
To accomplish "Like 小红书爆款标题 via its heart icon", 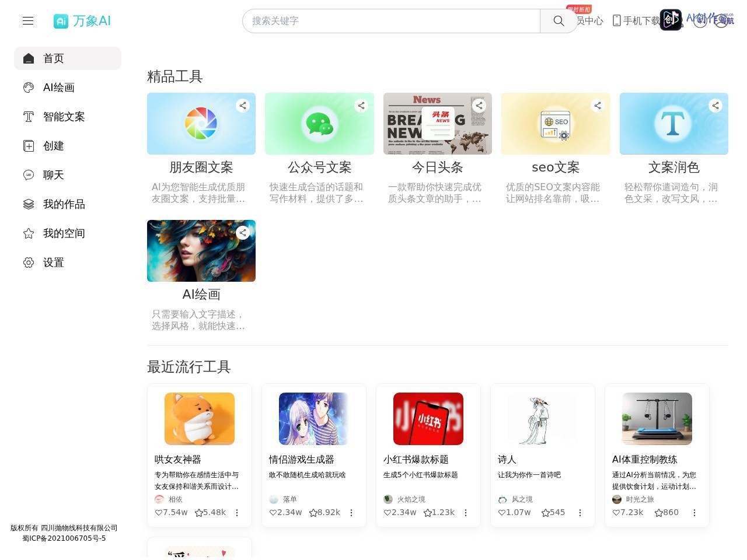I will click(387, 513).
